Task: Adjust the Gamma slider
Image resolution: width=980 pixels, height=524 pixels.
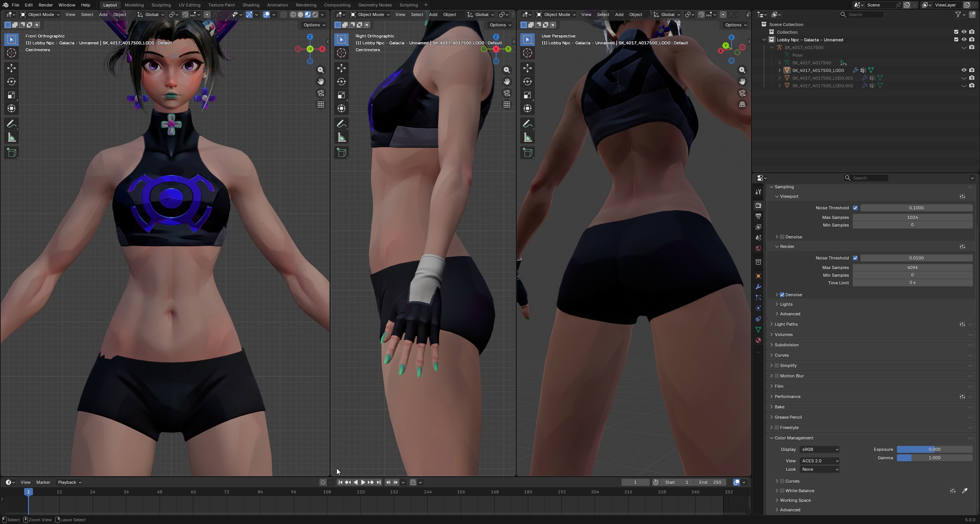Action: [934, 458]
